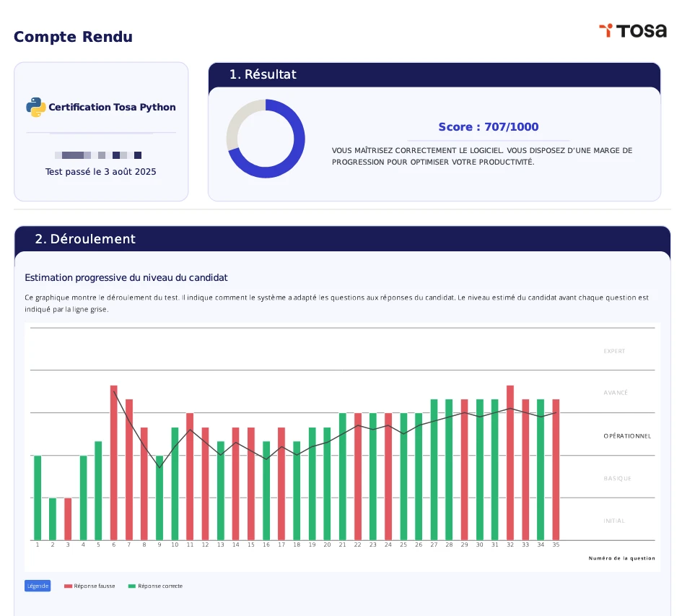Click the green bar for question 27
This screenshot has width=682, height=616.
click(434, 469)
